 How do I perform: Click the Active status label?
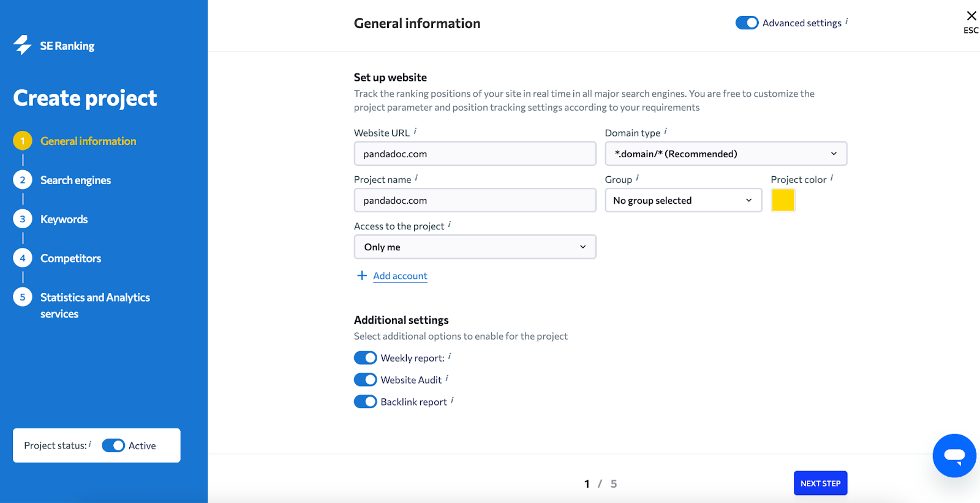tap(142, 445)
